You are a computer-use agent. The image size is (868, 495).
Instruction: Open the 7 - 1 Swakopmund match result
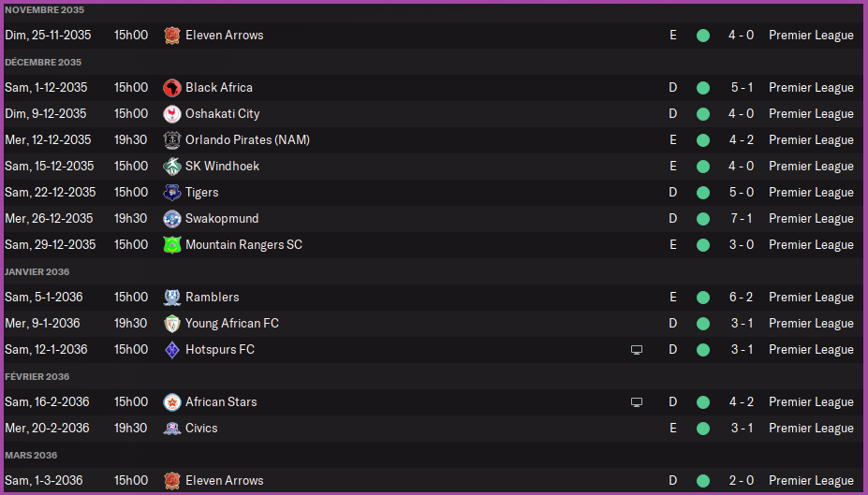[742, 218]
